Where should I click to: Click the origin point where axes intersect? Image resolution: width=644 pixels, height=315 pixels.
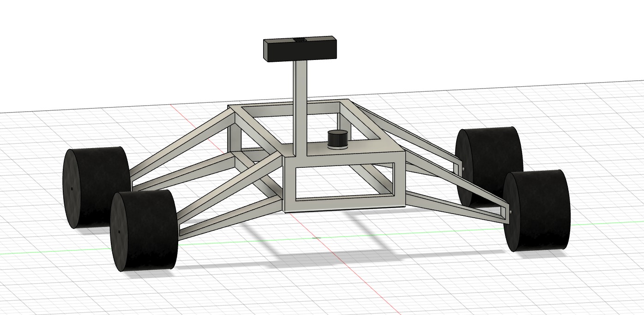click(x=317, y=238)
